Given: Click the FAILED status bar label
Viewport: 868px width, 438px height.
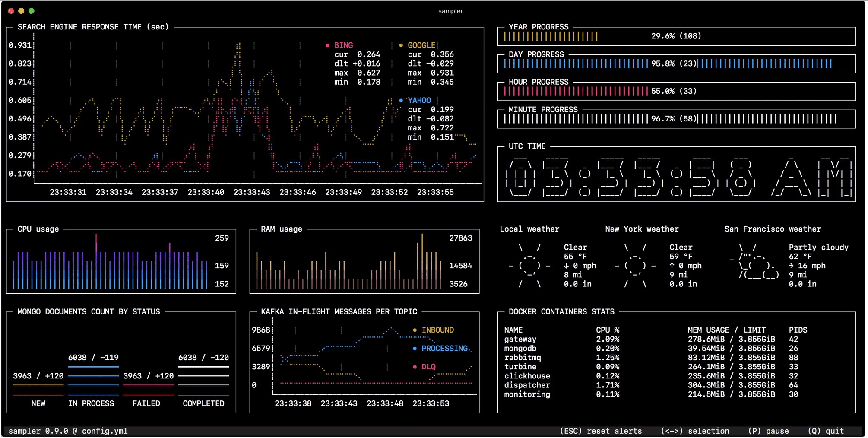Looking at the screenshot, I should tap(146, 403).
